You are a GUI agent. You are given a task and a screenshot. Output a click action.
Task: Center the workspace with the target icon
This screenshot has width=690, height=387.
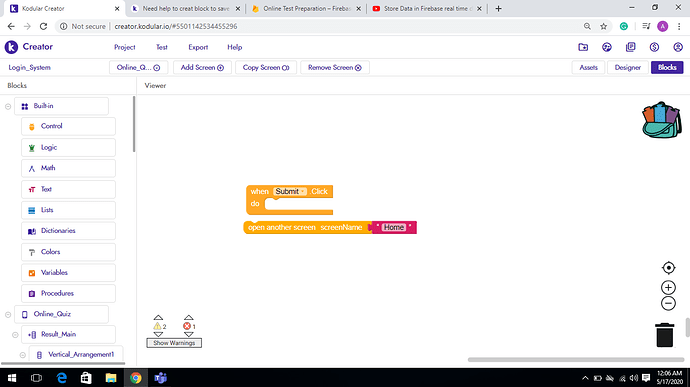(x=668, y=268)
